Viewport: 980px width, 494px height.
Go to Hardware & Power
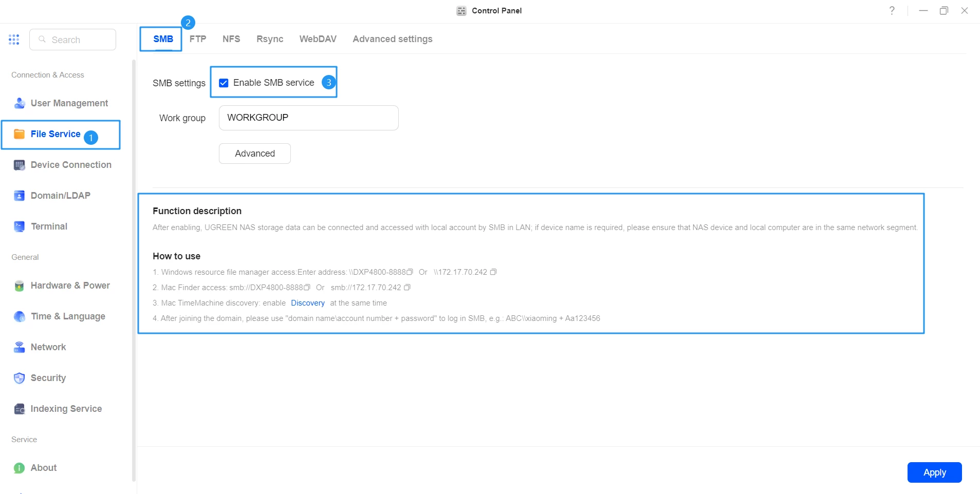point(61,286)
